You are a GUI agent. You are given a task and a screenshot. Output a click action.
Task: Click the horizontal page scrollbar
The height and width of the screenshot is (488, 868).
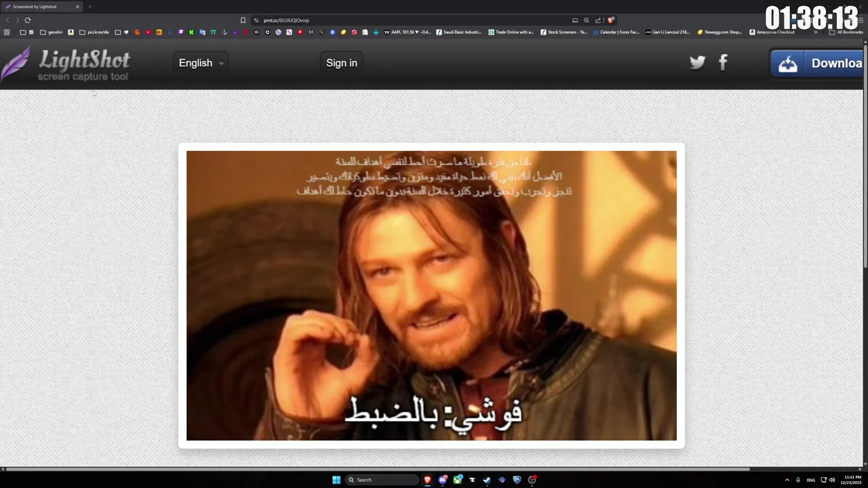(x=376, y=468)
